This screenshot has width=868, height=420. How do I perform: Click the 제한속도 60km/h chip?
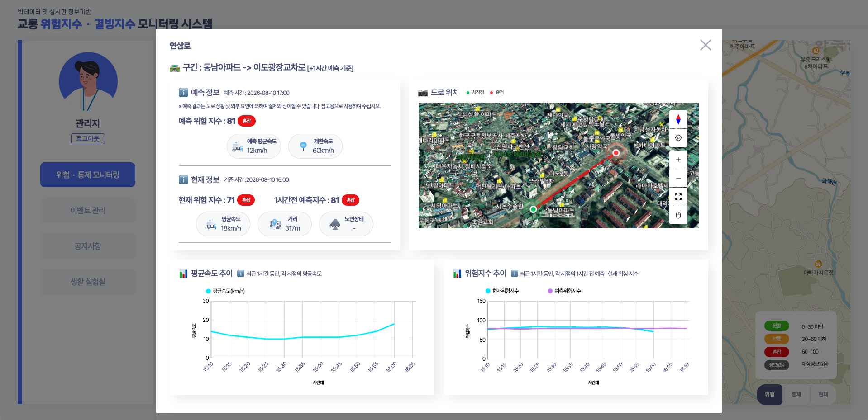coord(315,146)
